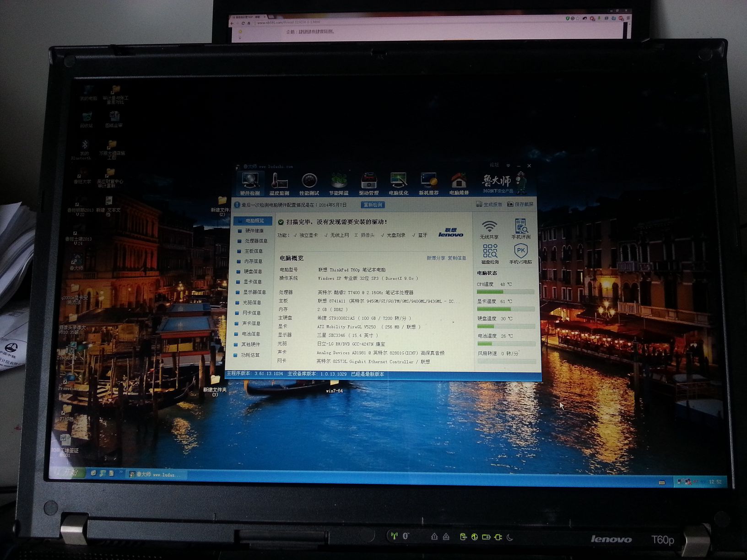Click the 微博分享 share link
The width and height of the screenshot is (747, 560).
435,258
